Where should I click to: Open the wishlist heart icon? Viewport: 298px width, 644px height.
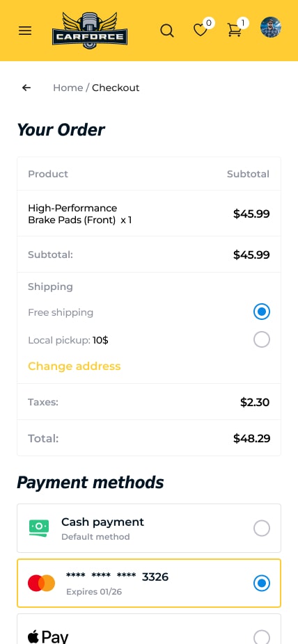click(200, 30)
